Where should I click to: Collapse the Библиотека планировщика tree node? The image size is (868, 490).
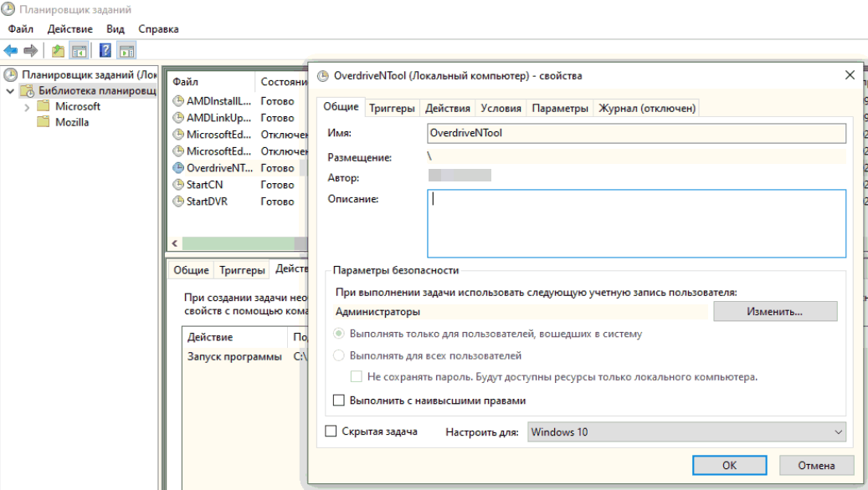[11, 90]
